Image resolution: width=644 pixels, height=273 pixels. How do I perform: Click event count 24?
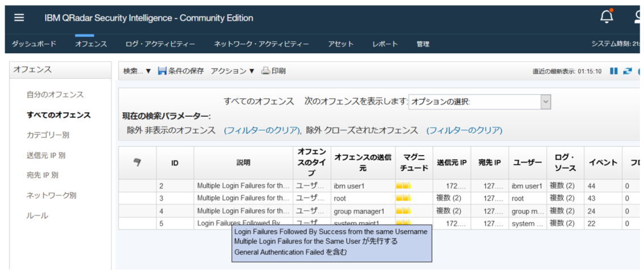click(591, 211)
